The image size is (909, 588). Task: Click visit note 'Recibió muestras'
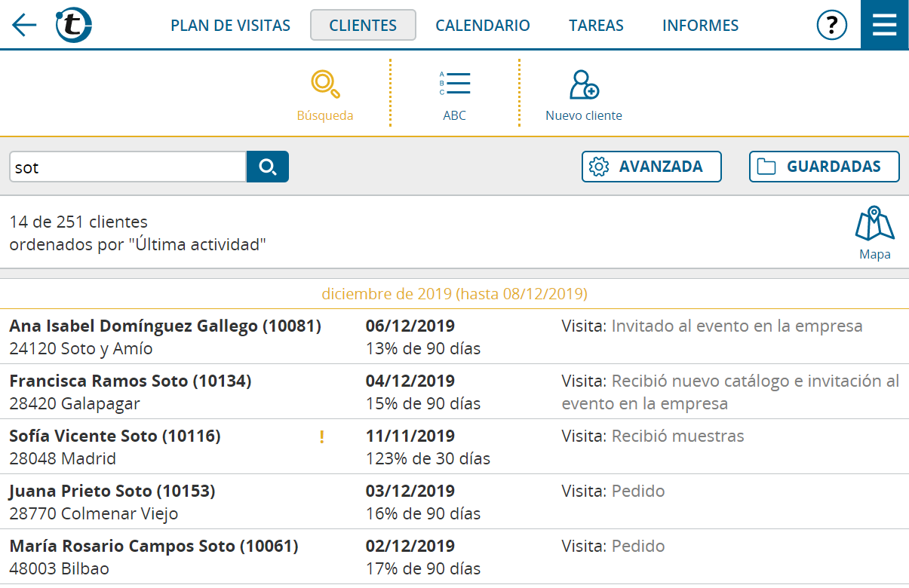tap(677, 436)
